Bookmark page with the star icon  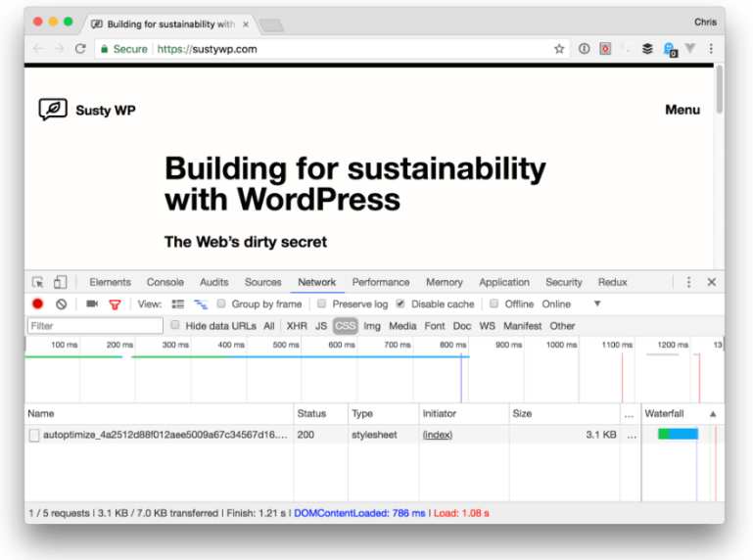tap(558, 49)
